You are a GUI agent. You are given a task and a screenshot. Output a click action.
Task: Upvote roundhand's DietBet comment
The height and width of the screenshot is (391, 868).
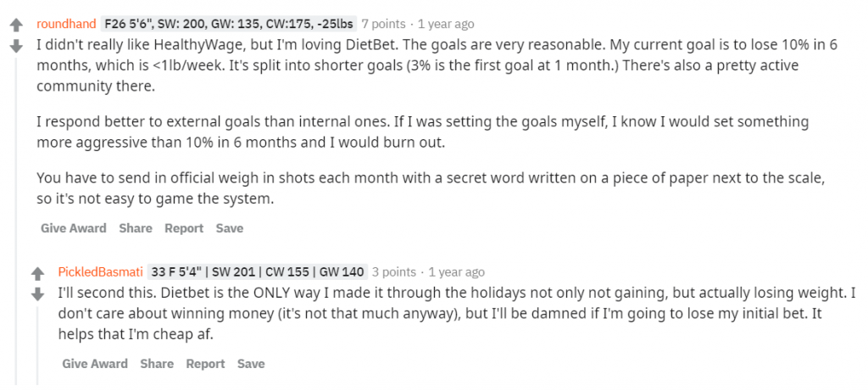pos(15,26)
